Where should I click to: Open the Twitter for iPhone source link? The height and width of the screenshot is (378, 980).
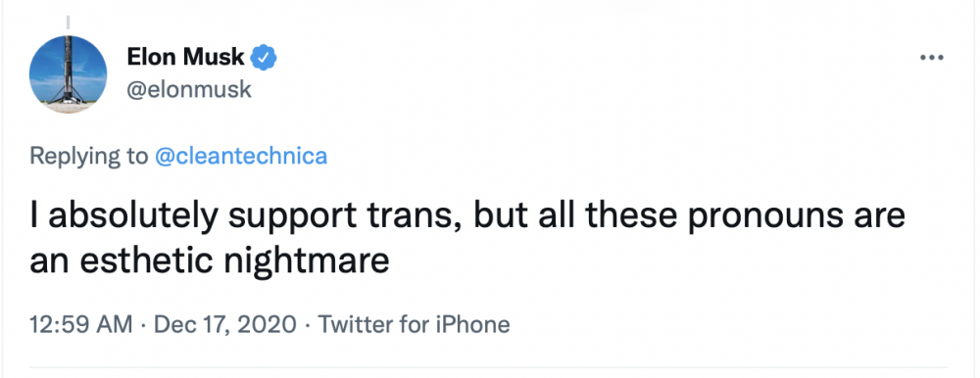pyautogui.click(x=415, y=324)
